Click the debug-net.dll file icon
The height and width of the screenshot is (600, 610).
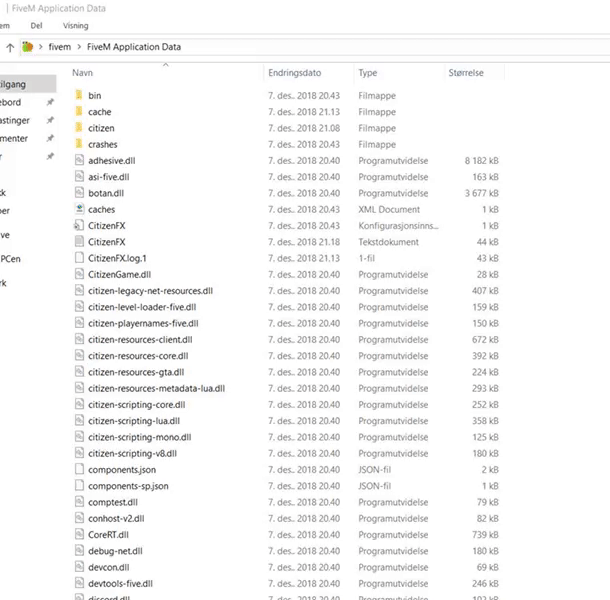79,550
